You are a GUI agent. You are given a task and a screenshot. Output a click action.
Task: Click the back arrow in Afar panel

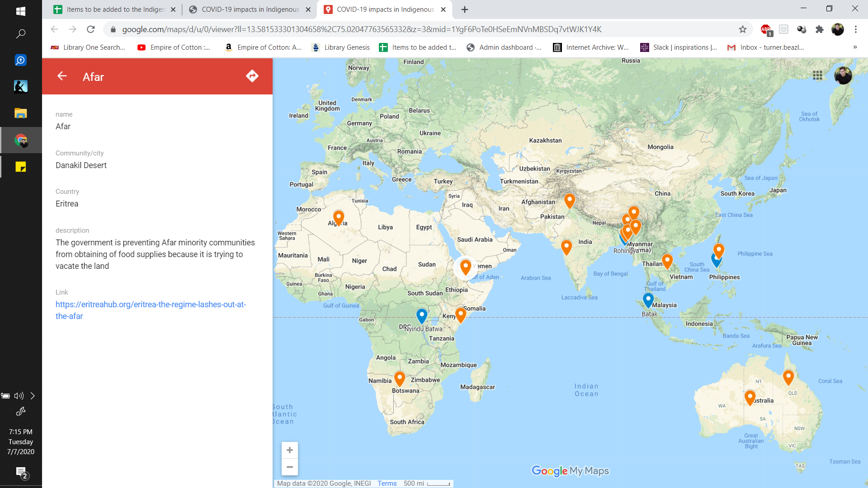(x=62, y=76)
